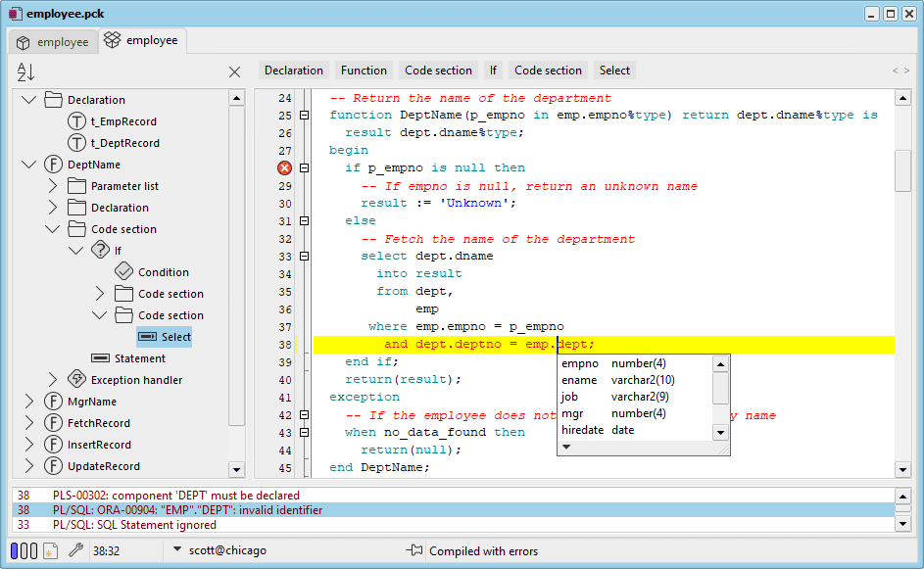Viewport: 924px width, 569px height.
Task: Select the Select statement icon in the tree
Action: (x=149, y=336)
